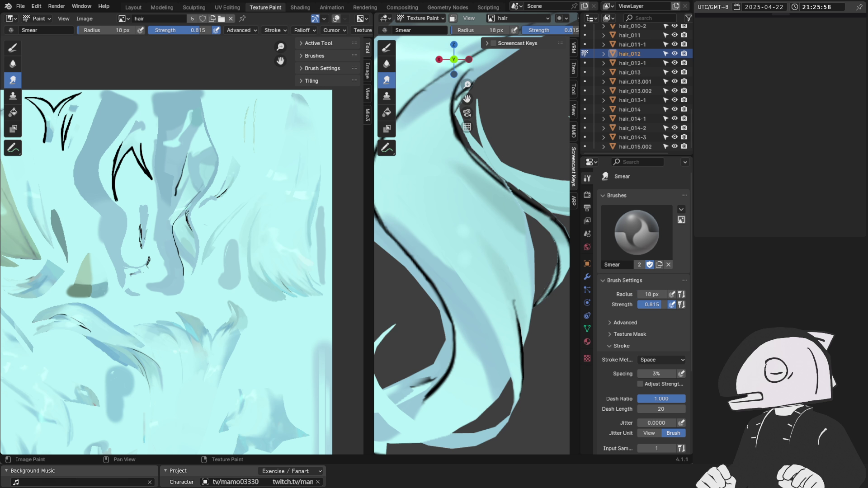Image resolution: width=868 pixels, height=488 pixels.
Task: Switch to the Sculpting workspace tab
Action: pos(194,7)
